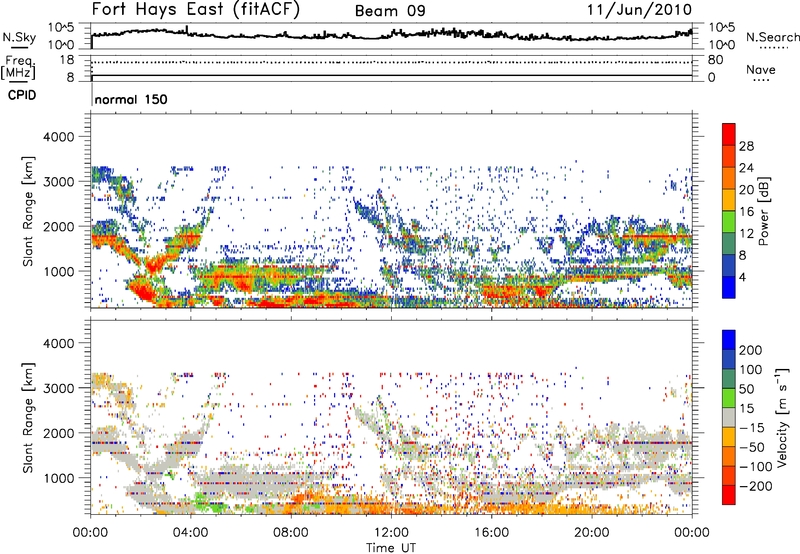The image size is (800, 554).
Task: Pick the yellow-green segment of power colorbar
Action: [729, 222]
